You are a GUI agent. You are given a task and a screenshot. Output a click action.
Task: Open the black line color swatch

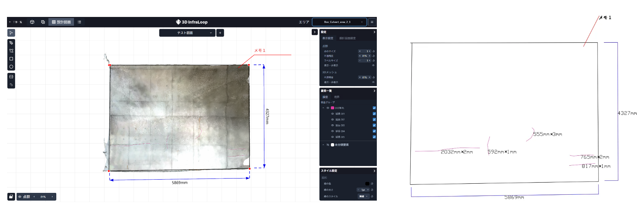point(367,184)
